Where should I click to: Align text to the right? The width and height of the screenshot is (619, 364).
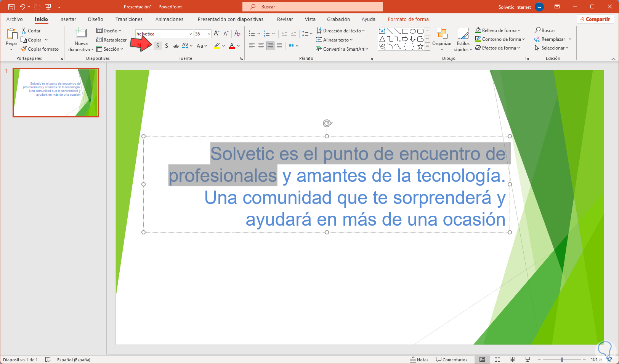pyautogui.click(x=270, y=46)
